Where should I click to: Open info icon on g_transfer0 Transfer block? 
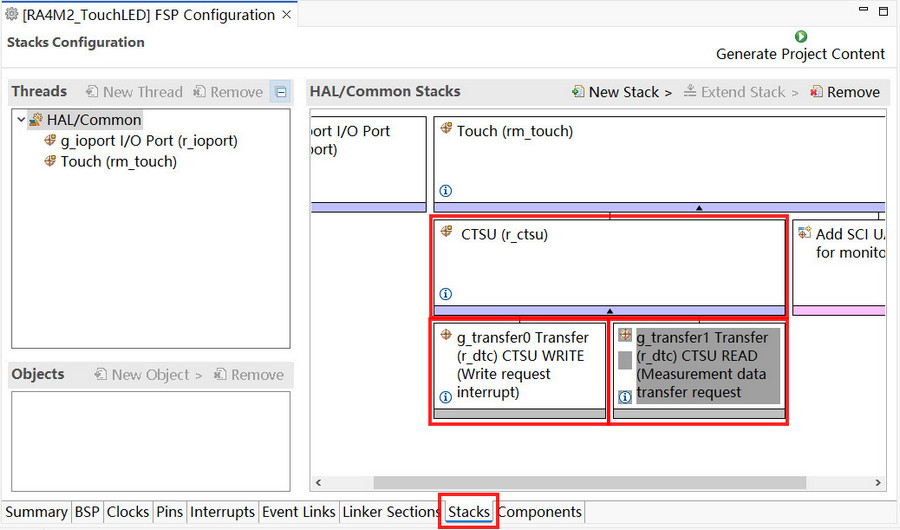coord(445,397)
